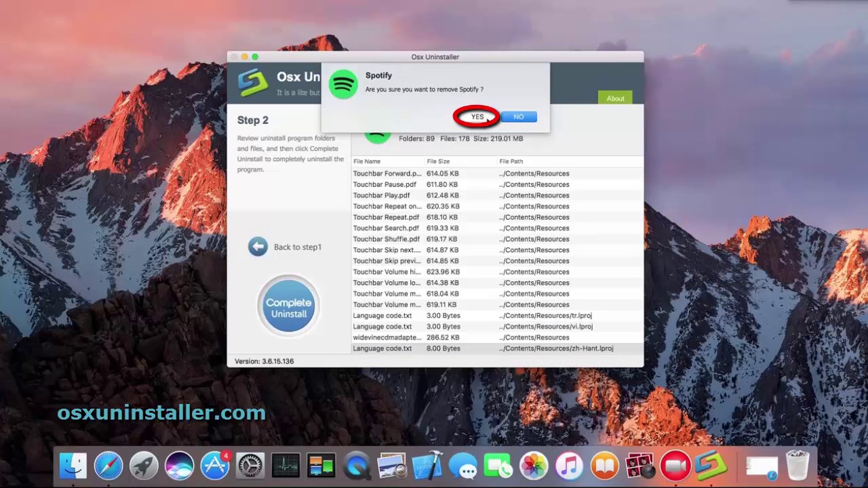Screen dimensions: 868x488
Task: Confirm removal by clicking YES
Action: click(477, 117)
